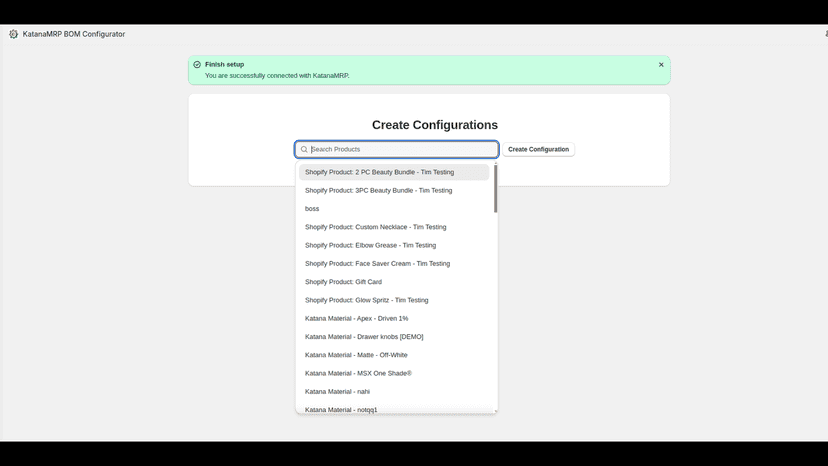
Task: Select Custom Necklace - Tim Testing option
Action: 394,227
